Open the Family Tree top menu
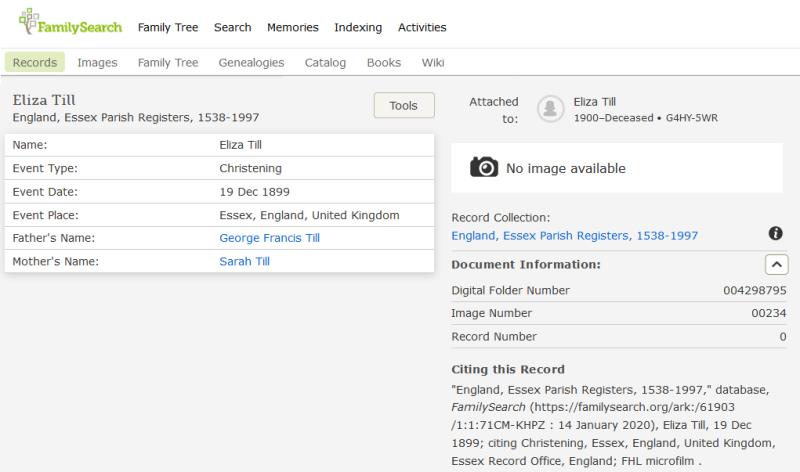The width and height of the screenshot is (800, 472). (167, 27)
